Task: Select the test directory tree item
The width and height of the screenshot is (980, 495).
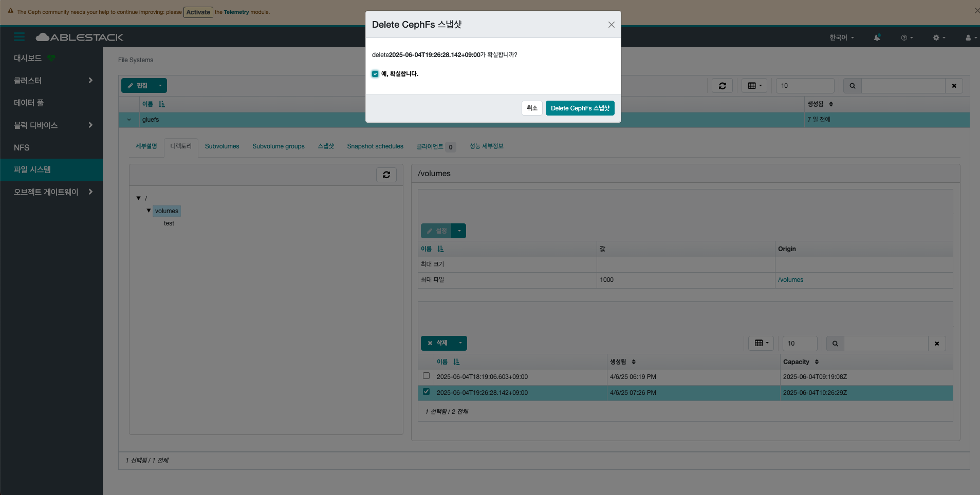Action: (169, 223)
